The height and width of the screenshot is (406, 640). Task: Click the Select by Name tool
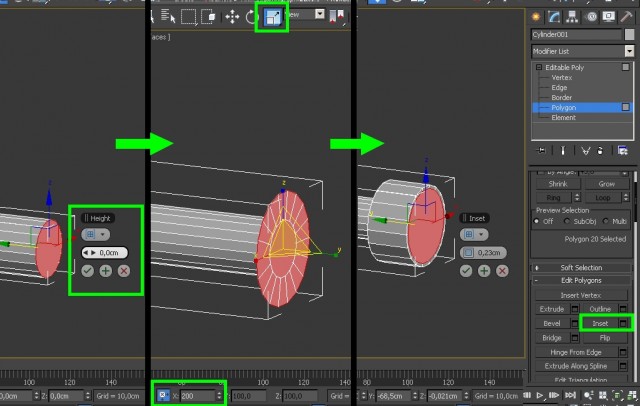coord(168,16)
